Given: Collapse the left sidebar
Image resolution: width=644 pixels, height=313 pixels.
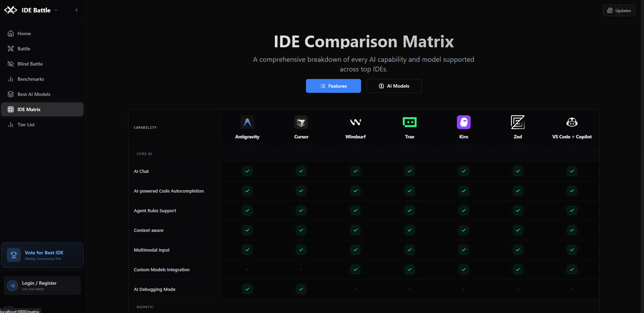Looking at the screenshot, I should [76, 10].
